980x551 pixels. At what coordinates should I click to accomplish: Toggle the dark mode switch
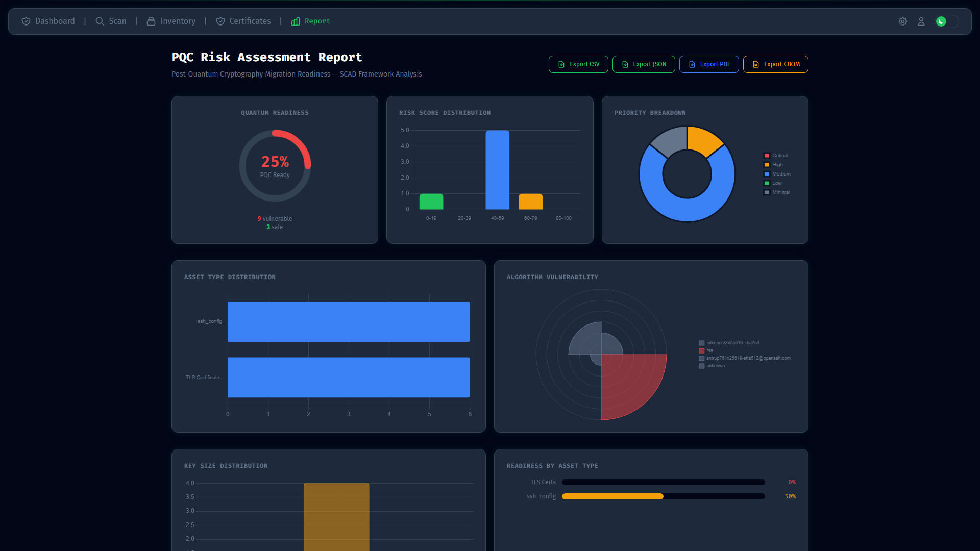(x=947, y=21)
